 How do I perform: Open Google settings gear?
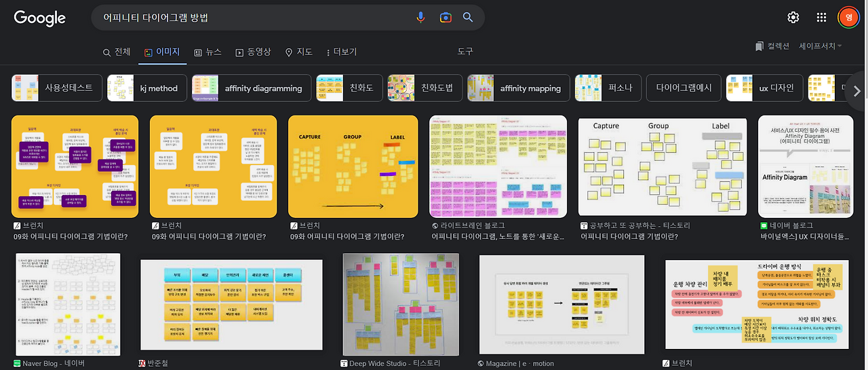[x=793, y=18]
